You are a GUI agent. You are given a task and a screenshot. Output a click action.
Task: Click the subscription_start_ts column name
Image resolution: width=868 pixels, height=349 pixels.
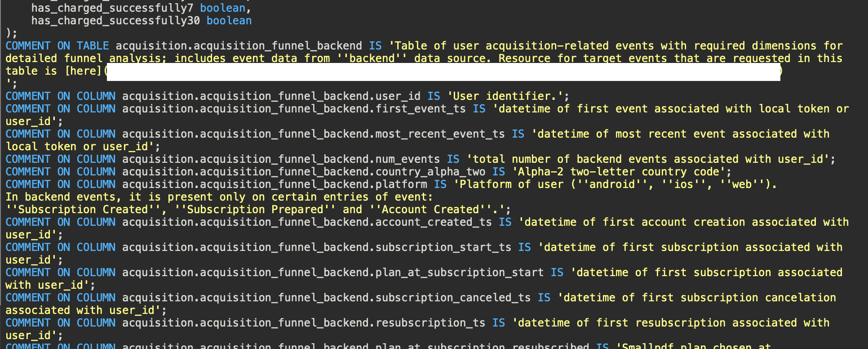(x=443, y=247)
